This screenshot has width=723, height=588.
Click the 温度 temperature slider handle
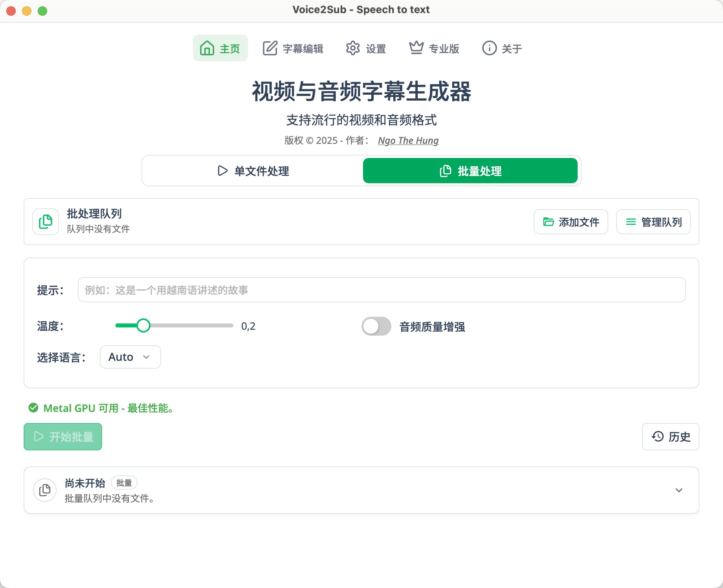[143, 325]
